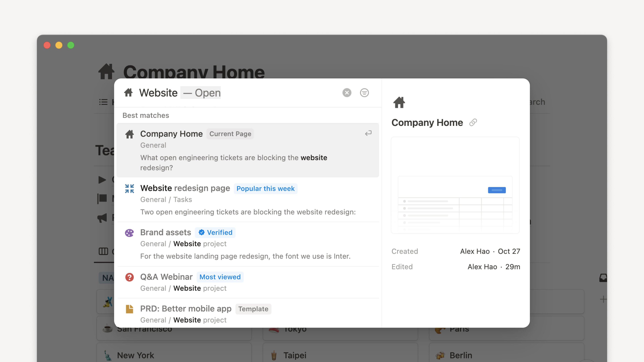Viewport: 644px width, 362px height.
Task: Click the megaphone icon in background page
Action: (102, 218)
